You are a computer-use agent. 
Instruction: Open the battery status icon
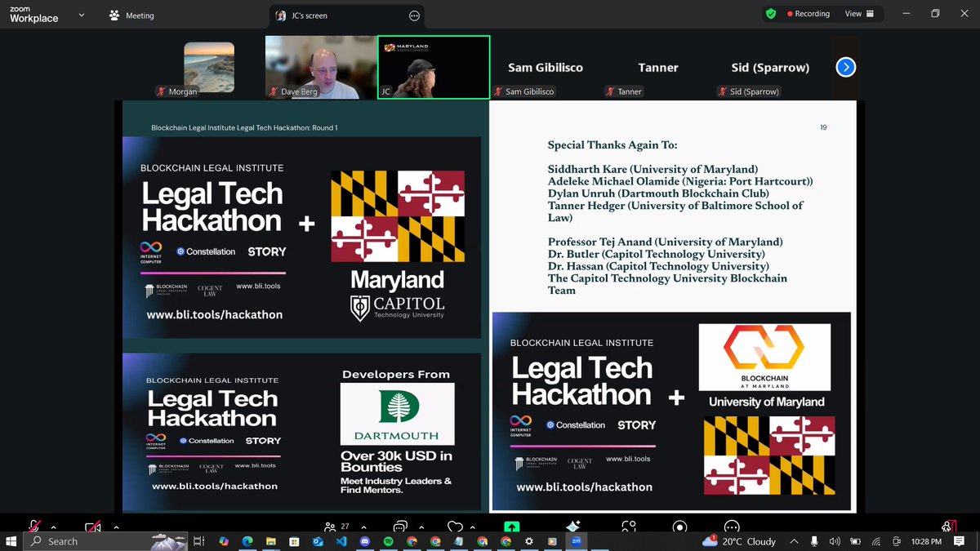click(x=855, y=541)
